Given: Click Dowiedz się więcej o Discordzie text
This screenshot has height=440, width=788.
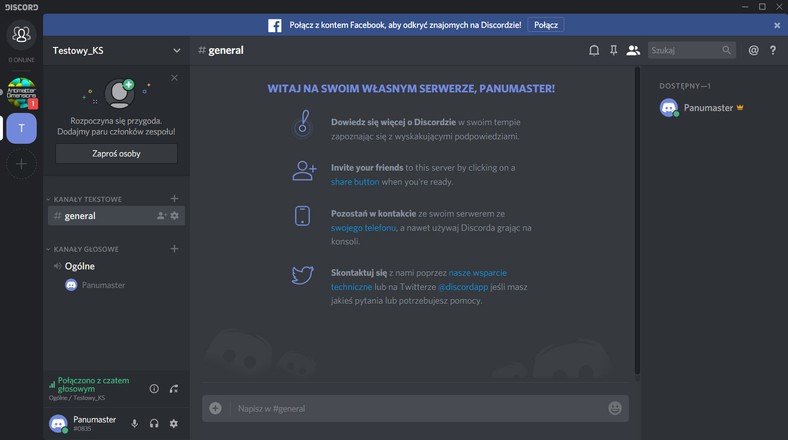Looking at the screenshot, I should click(393, 122).
